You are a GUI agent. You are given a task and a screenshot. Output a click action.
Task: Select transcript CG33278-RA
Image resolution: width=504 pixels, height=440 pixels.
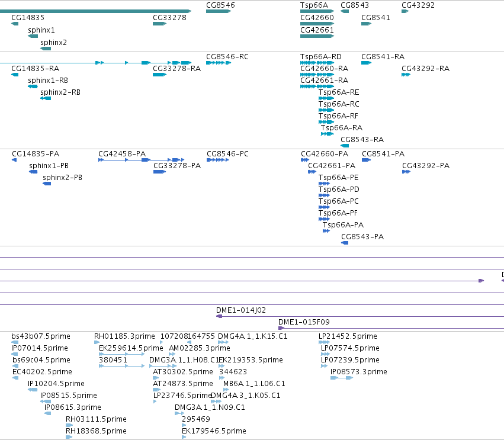[x=159, y=75]
